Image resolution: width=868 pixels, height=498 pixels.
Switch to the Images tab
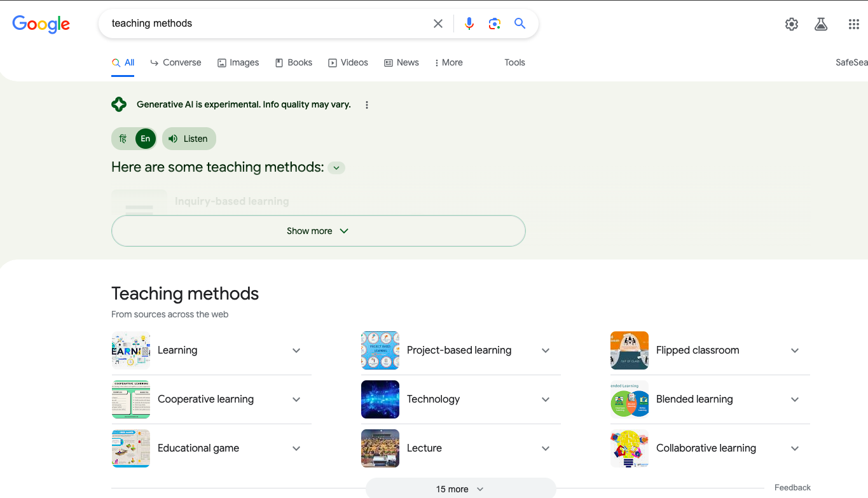click(238, 62)
